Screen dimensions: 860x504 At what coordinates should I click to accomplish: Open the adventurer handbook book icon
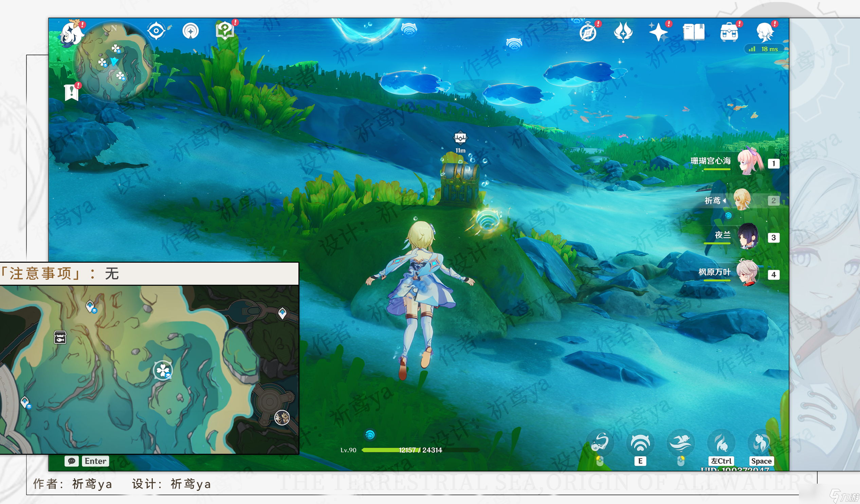694,32
